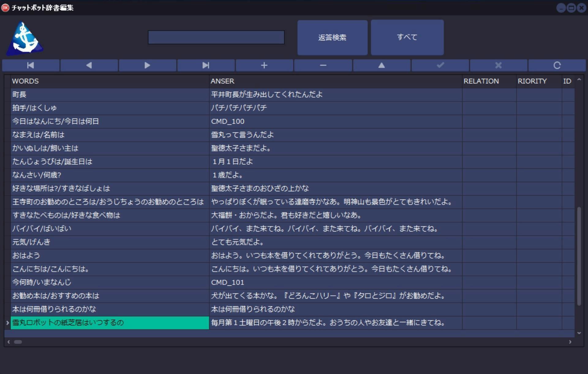Refresh data with circular arrow icon
This screenshot has height=374, width=588.
point(557,65)
